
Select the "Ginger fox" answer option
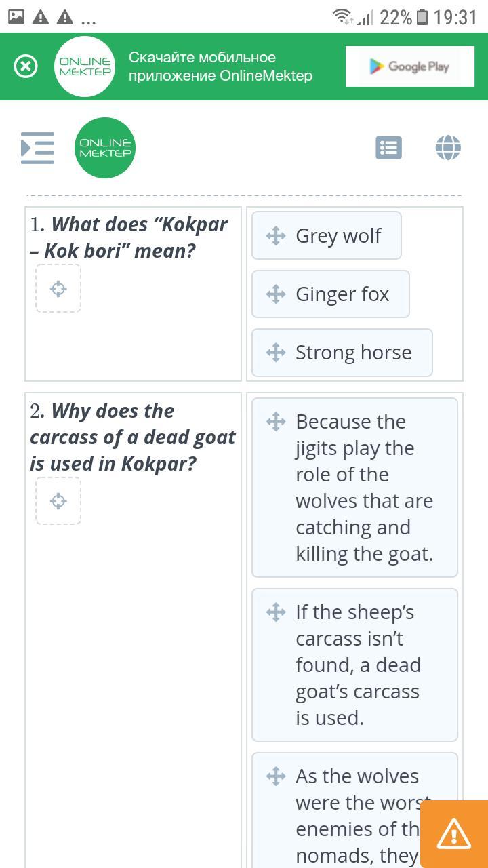click(x=342, y=294)
